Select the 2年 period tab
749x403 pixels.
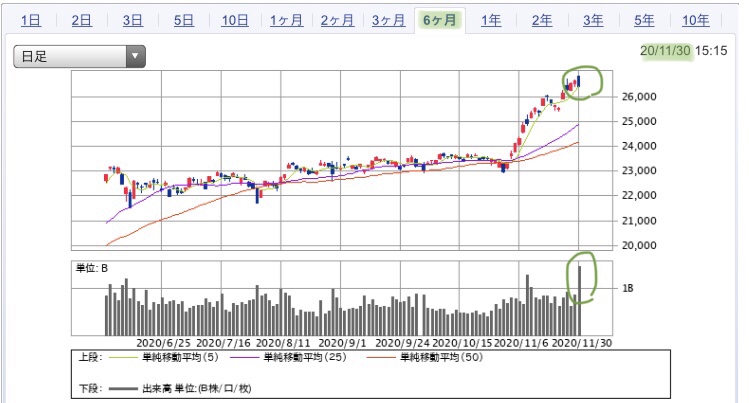(542, 21)
